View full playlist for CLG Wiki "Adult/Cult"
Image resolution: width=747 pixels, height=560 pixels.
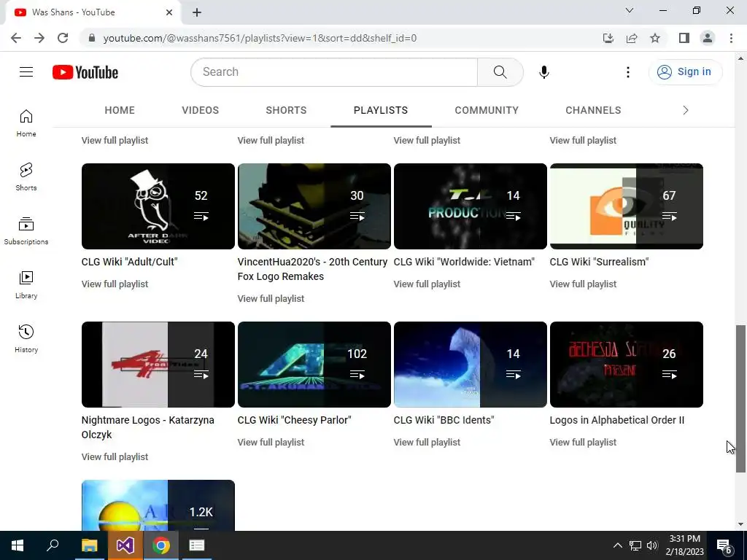[x=115, y=284]
